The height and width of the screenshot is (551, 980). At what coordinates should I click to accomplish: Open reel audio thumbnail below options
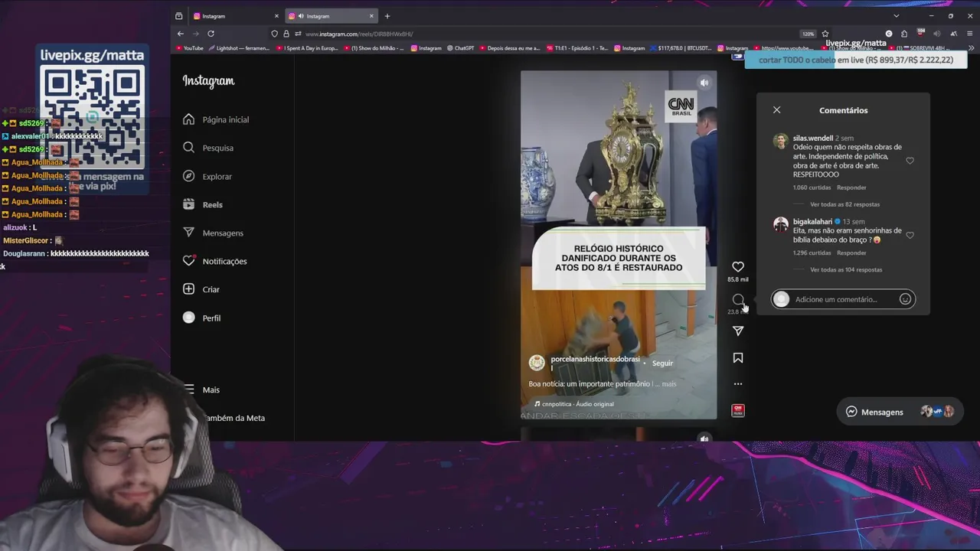738,410
